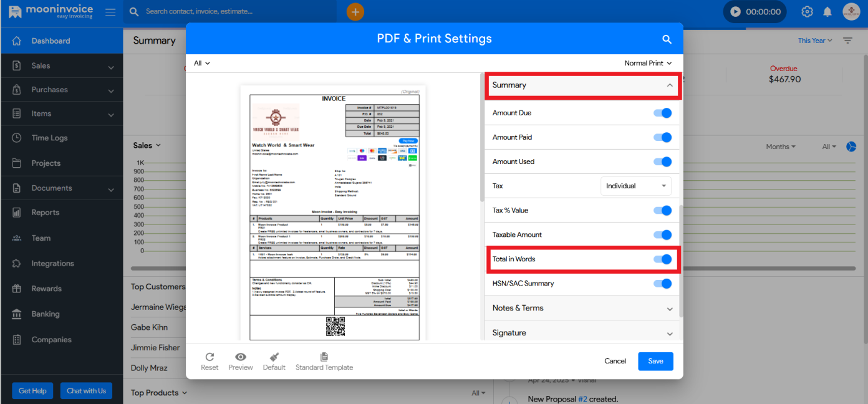Click the Chat with Us button

click(86, 391)
